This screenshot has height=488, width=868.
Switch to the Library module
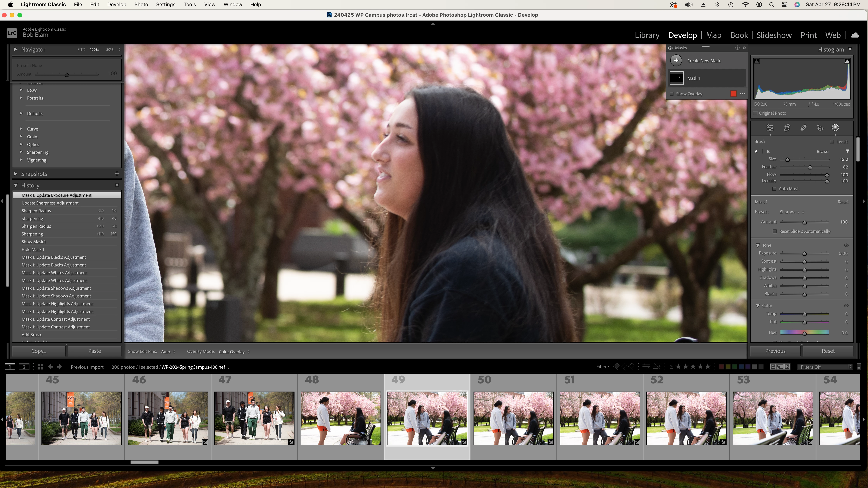pyautogui.click(x=647, y=35)
